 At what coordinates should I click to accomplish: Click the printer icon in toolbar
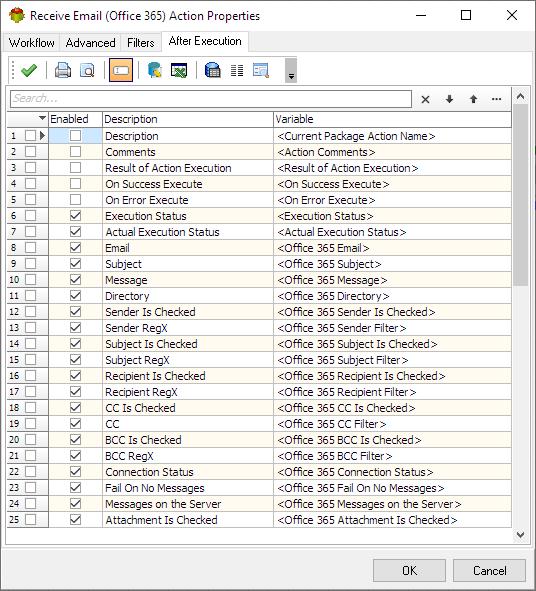click(63, 70)
